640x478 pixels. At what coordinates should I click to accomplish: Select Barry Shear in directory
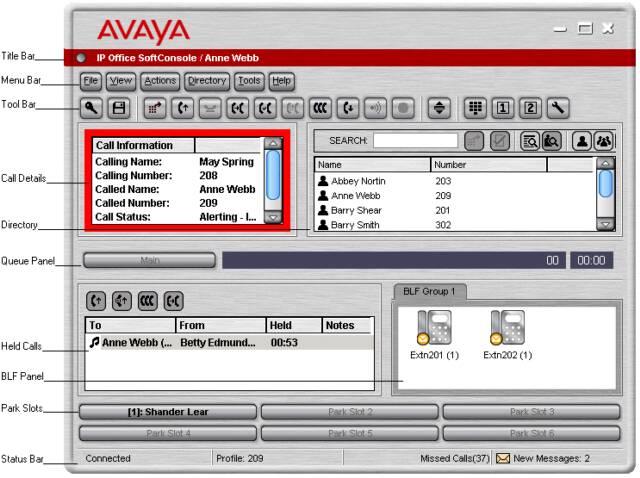tap(454, 210)
